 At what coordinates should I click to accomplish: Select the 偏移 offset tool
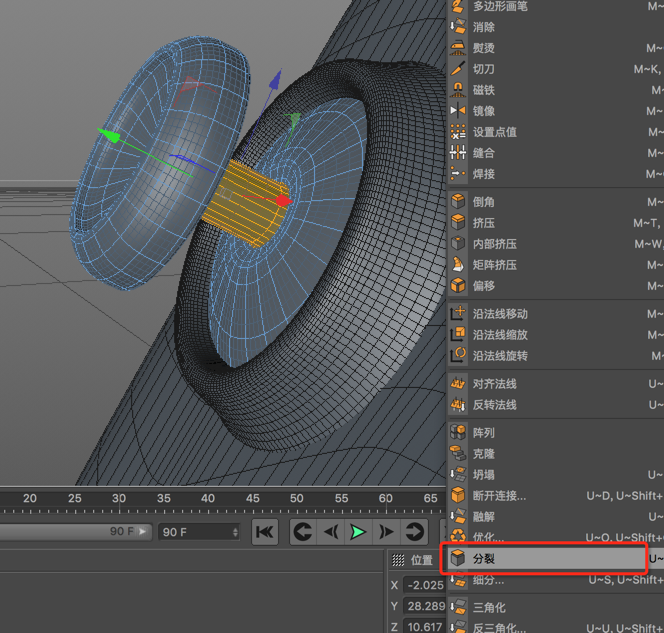556,286
